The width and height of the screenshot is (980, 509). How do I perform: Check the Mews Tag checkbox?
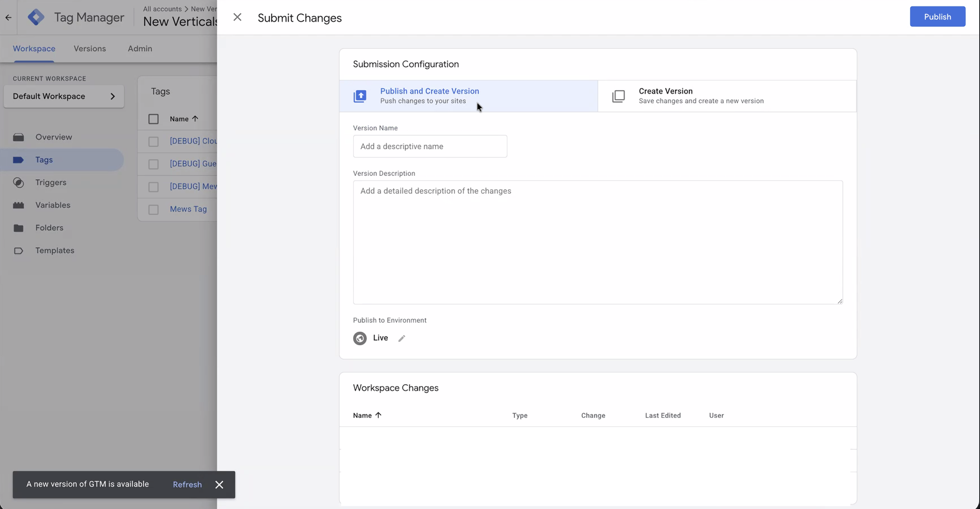(153, 210)
